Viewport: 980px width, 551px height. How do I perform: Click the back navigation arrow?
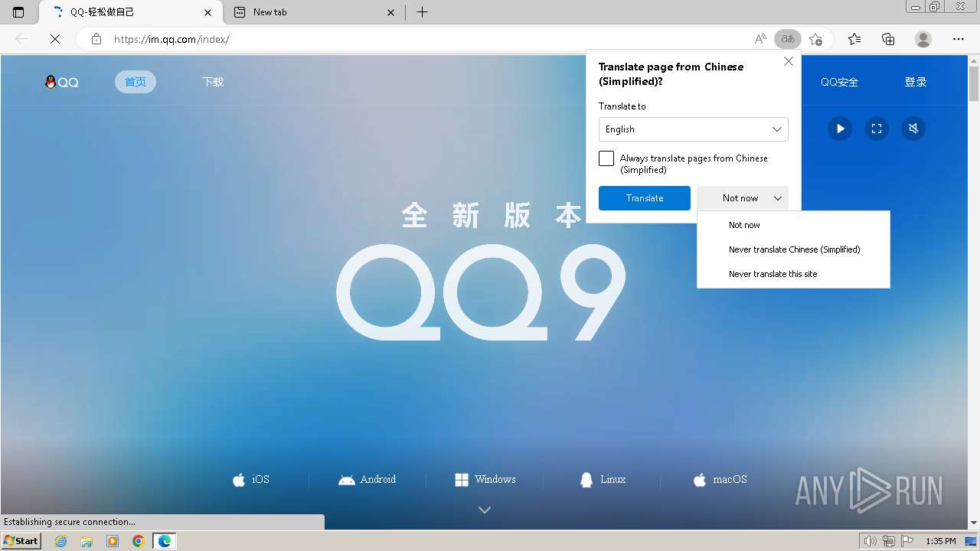coord(21,39)
